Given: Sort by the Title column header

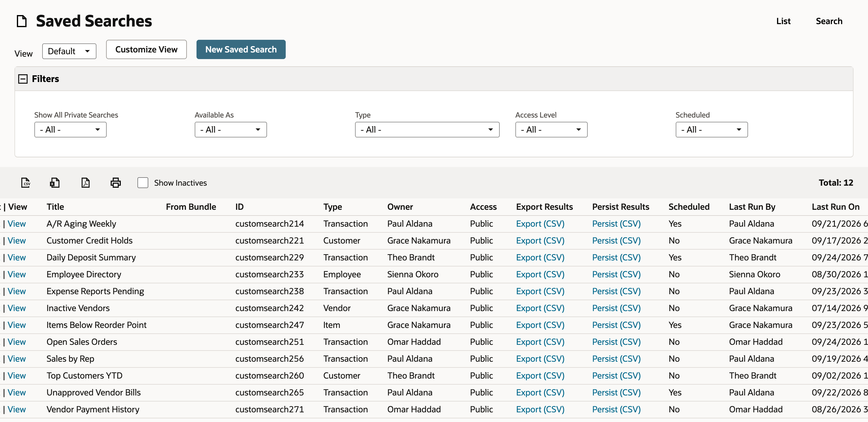Looking at the screenshot, I should pyautogui.click(x=55, y=206).
